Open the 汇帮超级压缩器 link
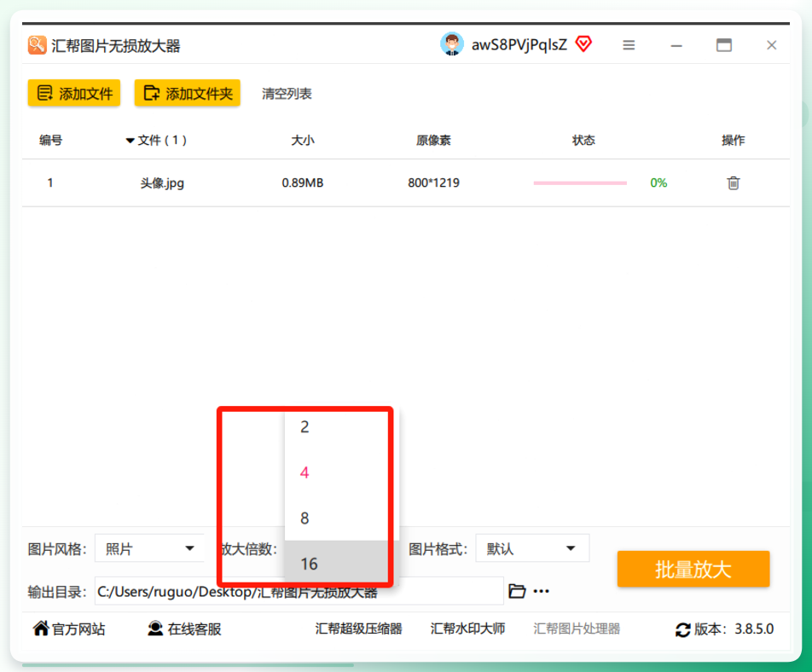The image size is (812, 672). click(x=359, y=629)
